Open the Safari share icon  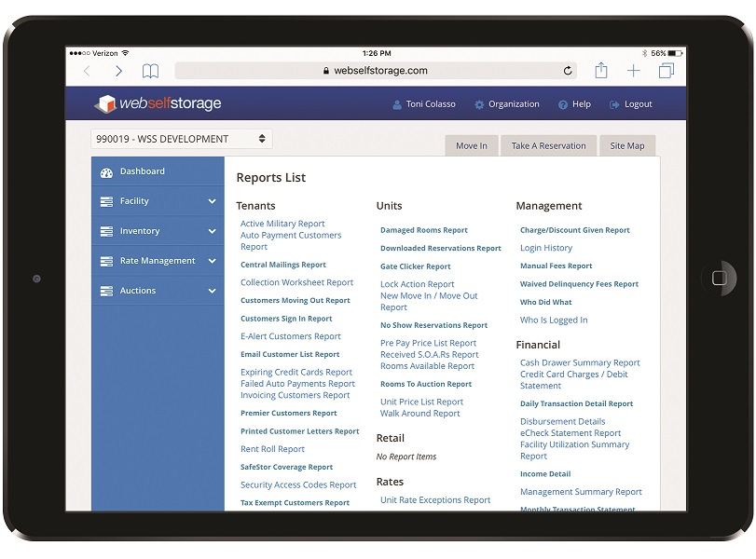601,70
